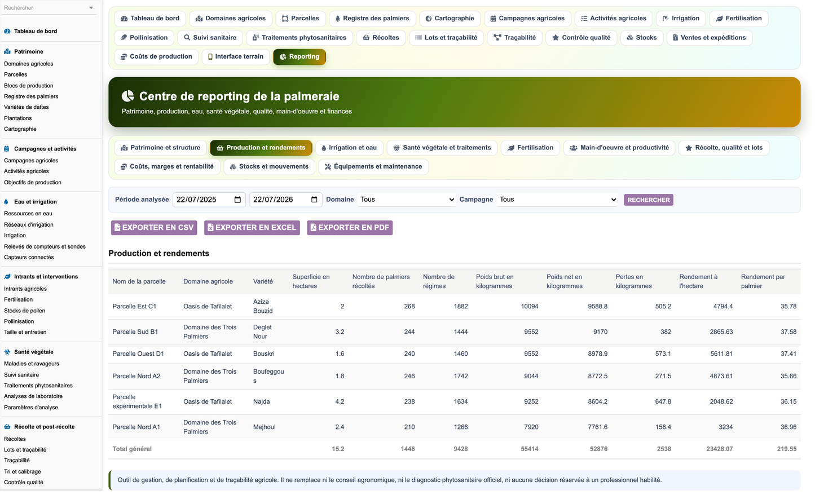Screen dimensions: 815x504
Task: Open Tri et calibrage in the sidebar
Action: tap(23, 472)
